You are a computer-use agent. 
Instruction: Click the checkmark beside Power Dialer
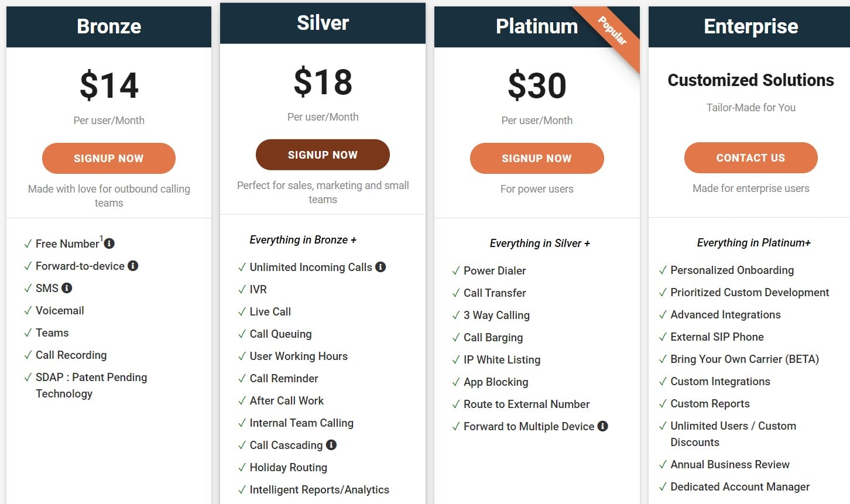click(x=455, y=271)
